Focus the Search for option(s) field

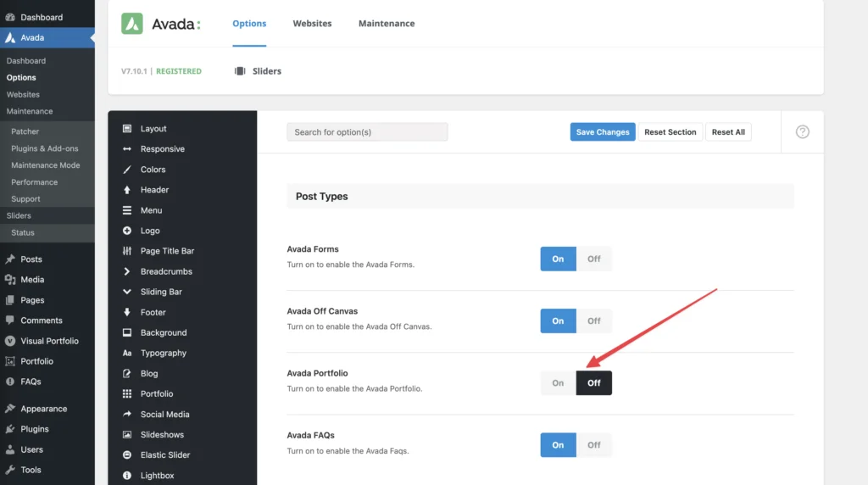(x=367, y=131)
